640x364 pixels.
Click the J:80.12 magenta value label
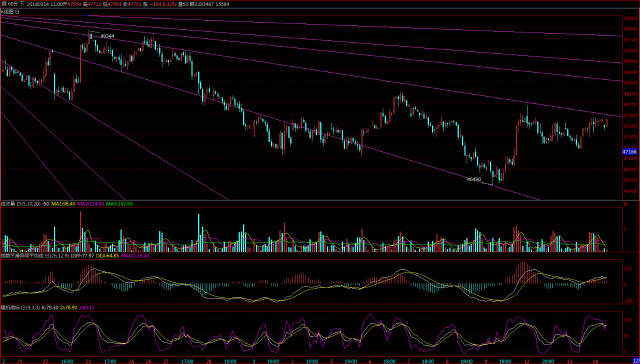(87, 307)
